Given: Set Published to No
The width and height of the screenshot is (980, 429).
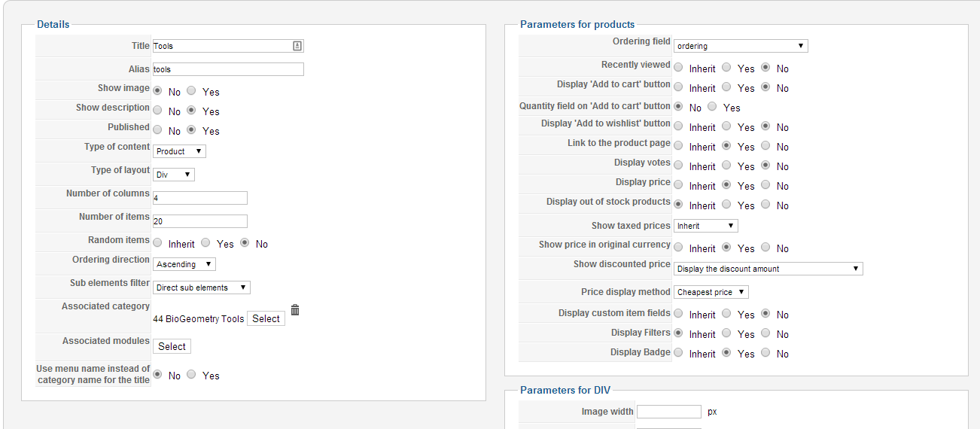Looking at the screenshot, I should (158, 130).
